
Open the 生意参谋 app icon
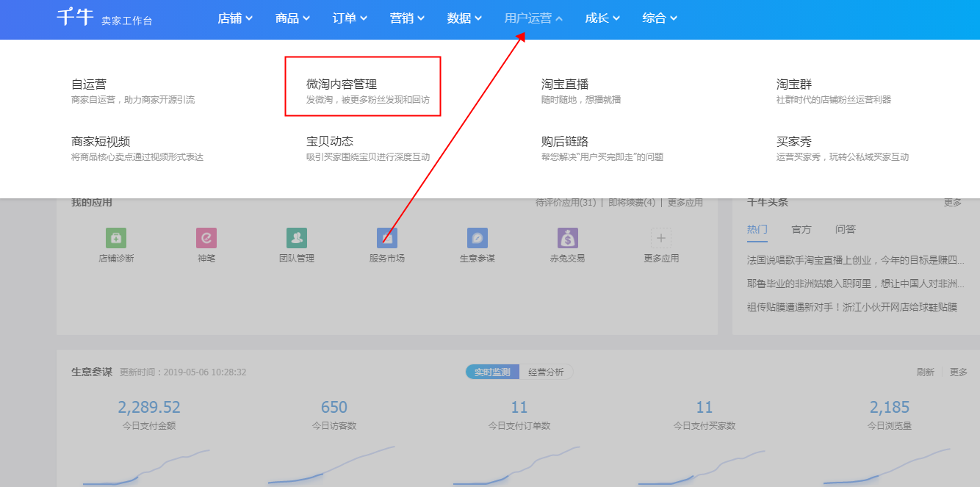[478, 238]
